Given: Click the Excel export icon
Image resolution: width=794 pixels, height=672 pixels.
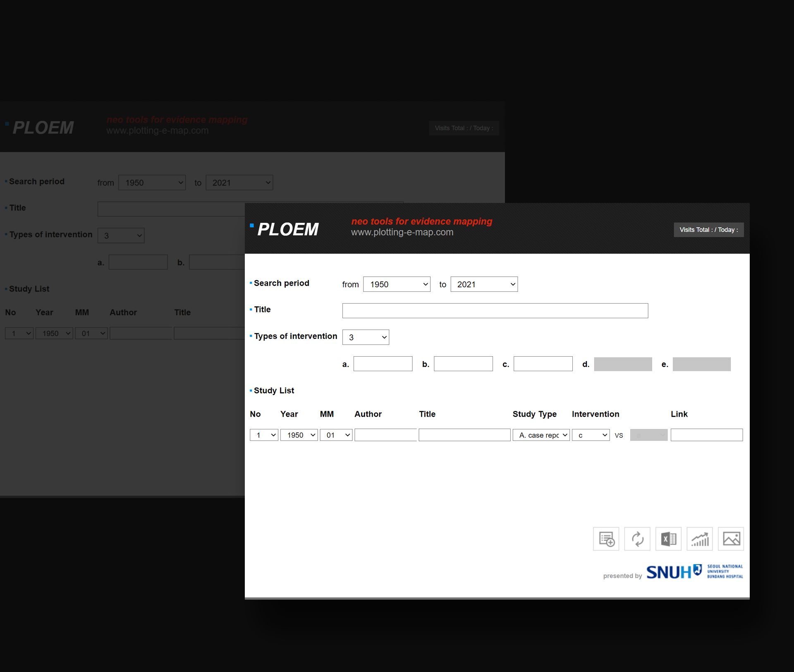Looking at the screenshot, I should click(x=668, y=539).
